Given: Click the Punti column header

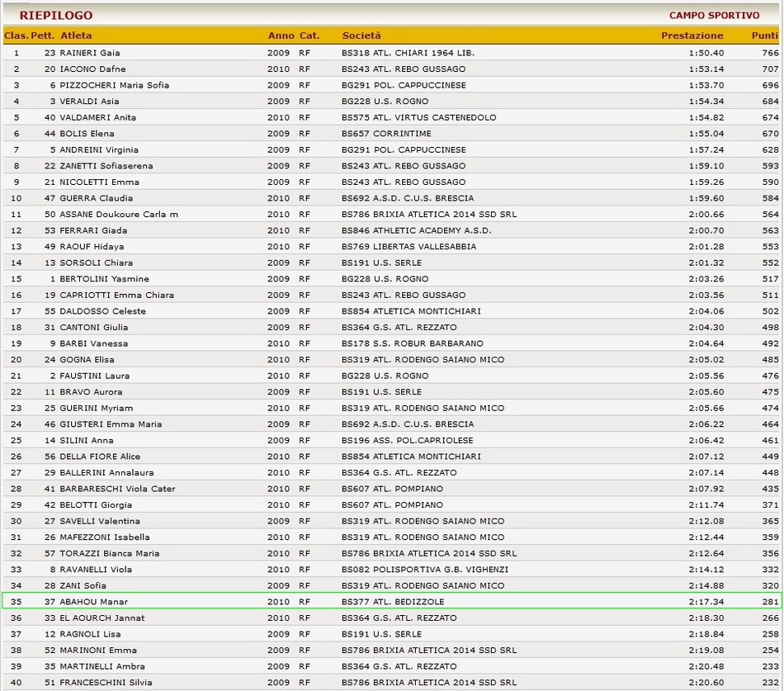Looking at the screenshot, I should (x=765, y=35).
